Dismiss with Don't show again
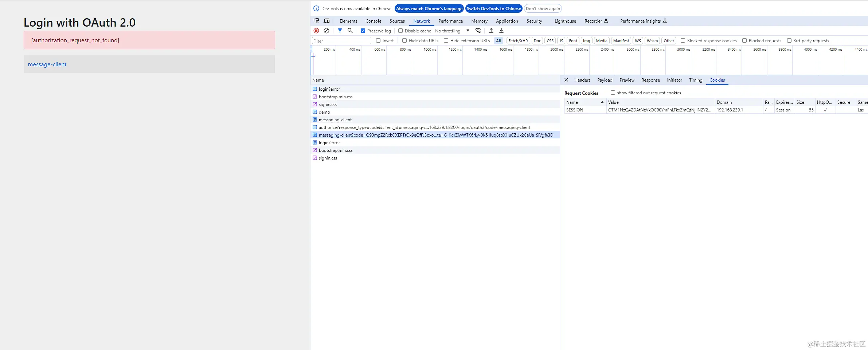This screenshot has height=350, width=868. click(x=543, y=9)
